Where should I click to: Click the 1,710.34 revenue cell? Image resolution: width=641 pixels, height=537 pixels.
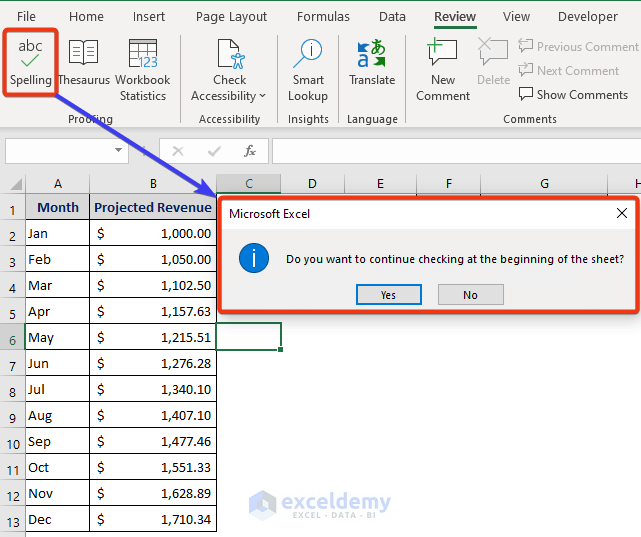tap(153, 519)
